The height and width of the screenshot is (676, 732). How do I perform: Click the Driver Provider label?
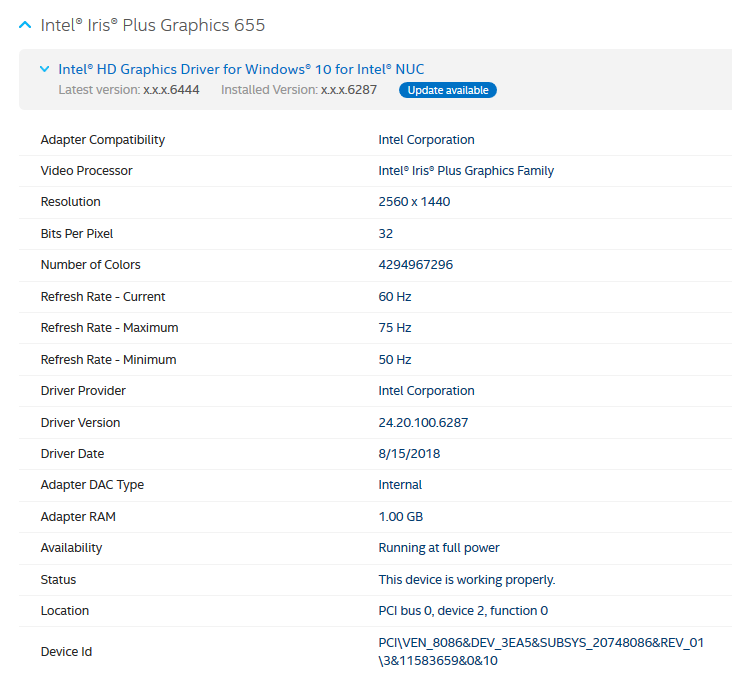83,391
